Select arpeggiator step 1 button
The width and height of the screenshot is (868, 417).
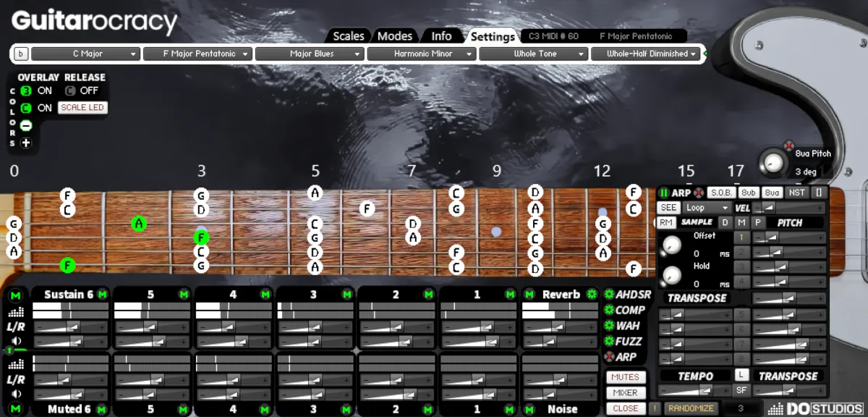pyautogui.click(x=741, y=237)
